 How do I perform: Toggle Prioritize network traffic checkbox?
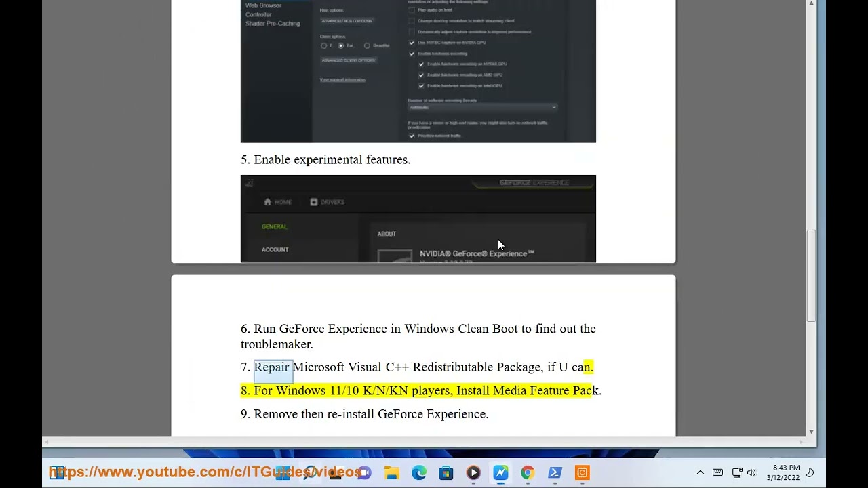412,136
